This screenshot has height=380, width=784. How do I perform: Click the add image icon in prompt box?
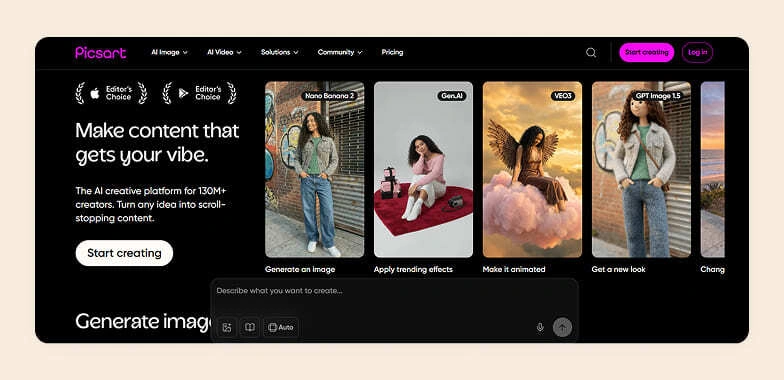click(227, 328)
